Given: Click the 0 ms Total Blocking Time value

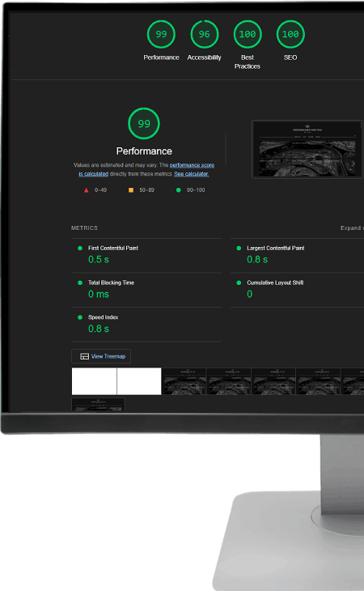Looking at the screenshot, I should click(99, 294).
